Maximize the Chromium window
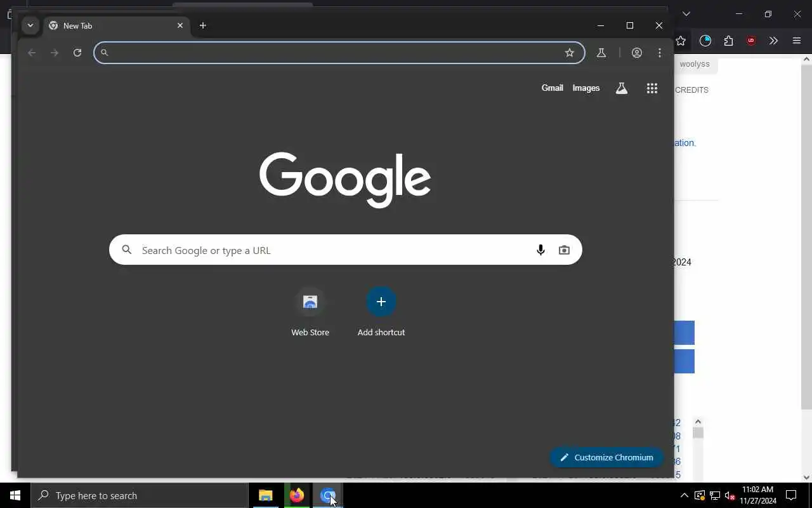Image resolution: width=812 pixels, height=508 pixels. click(x=630, y=25)
